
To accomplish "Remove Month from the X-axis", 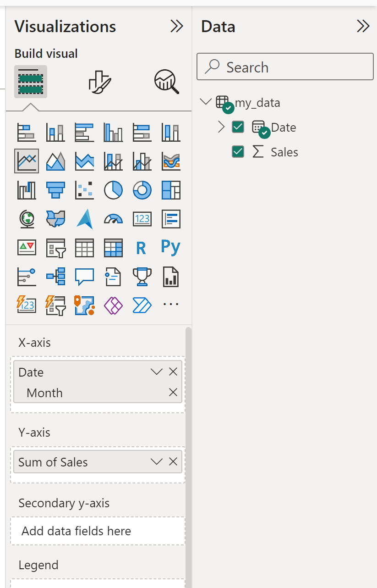I will 173,393.
